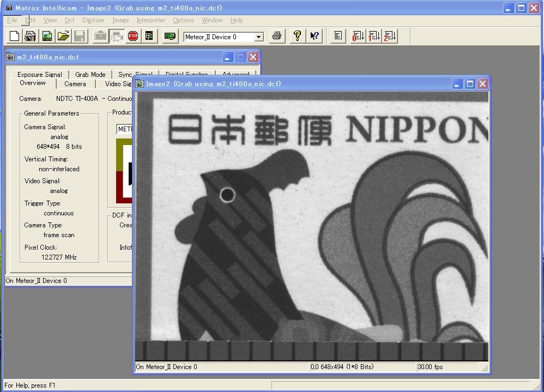Click the red 2 step icon

coord(390,36)
